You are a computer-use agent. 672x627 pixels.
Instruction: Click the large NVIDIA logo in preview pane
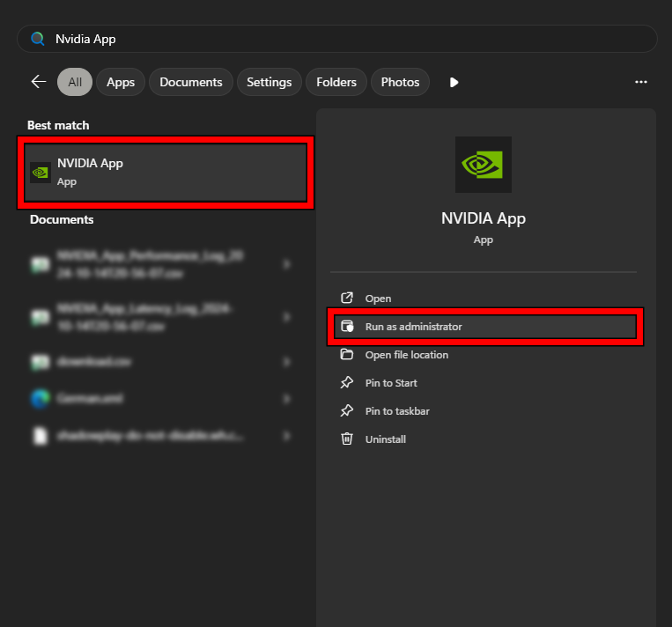[483, 165]
